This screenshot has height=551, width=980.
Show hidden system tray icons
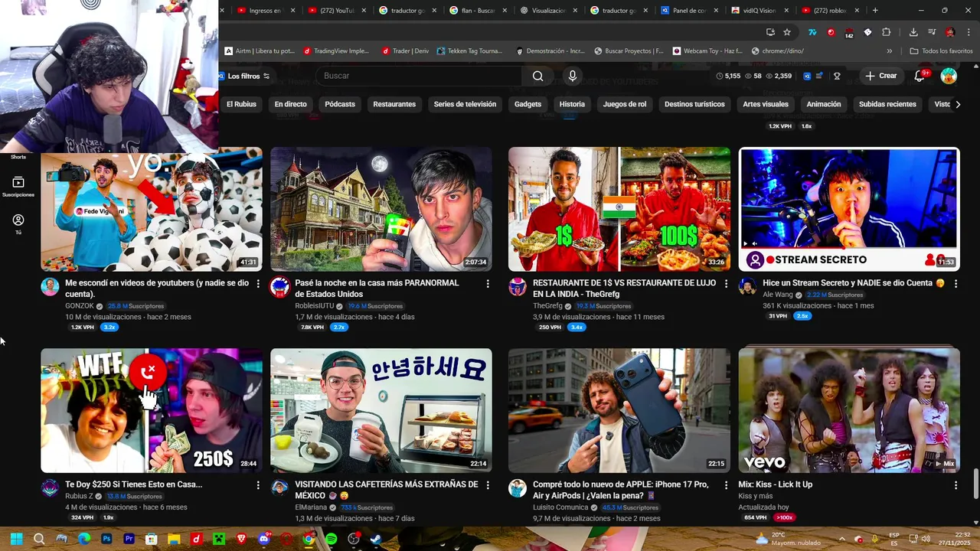coord(841,539)
